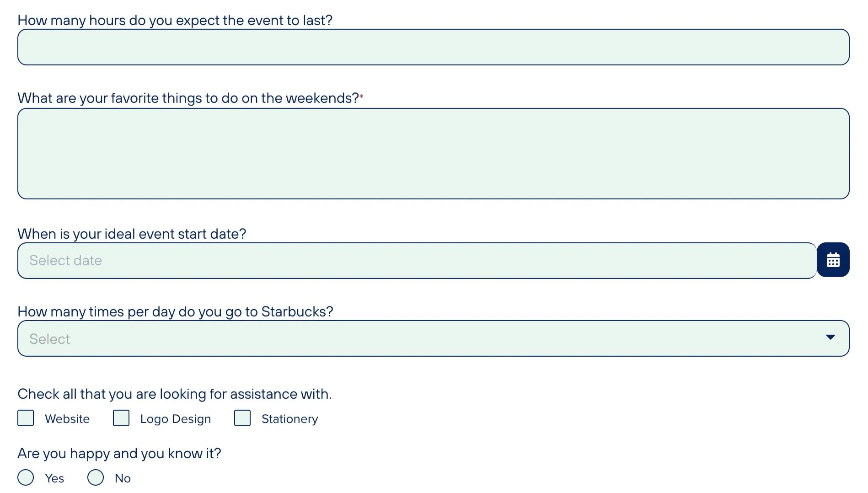Click the 'Select' placeholder in Starbucks combo box
Image resolution: width=868 pixels, height=493 pixels.
(x=49, y=339)
